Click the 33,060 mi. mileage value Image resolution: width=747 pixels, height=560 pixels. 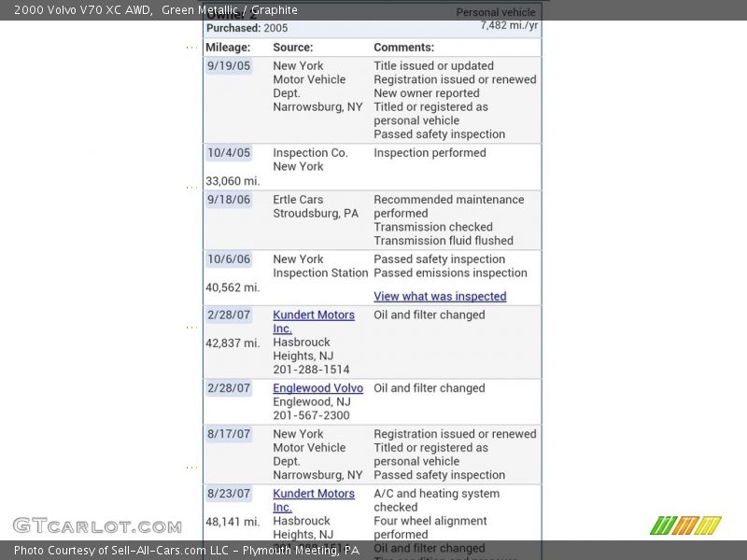(x=233, y=181)
